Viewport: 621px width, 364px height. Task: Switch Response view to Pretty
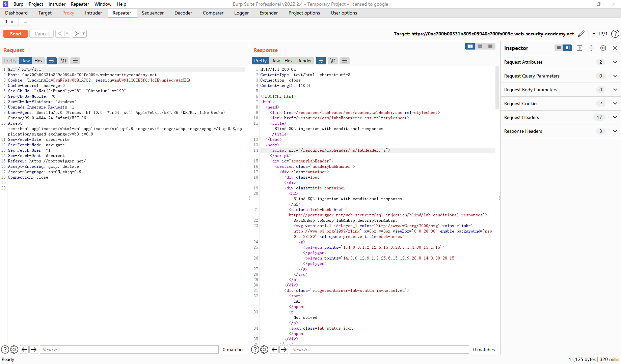pyautogui.click(x=260, y=61)
